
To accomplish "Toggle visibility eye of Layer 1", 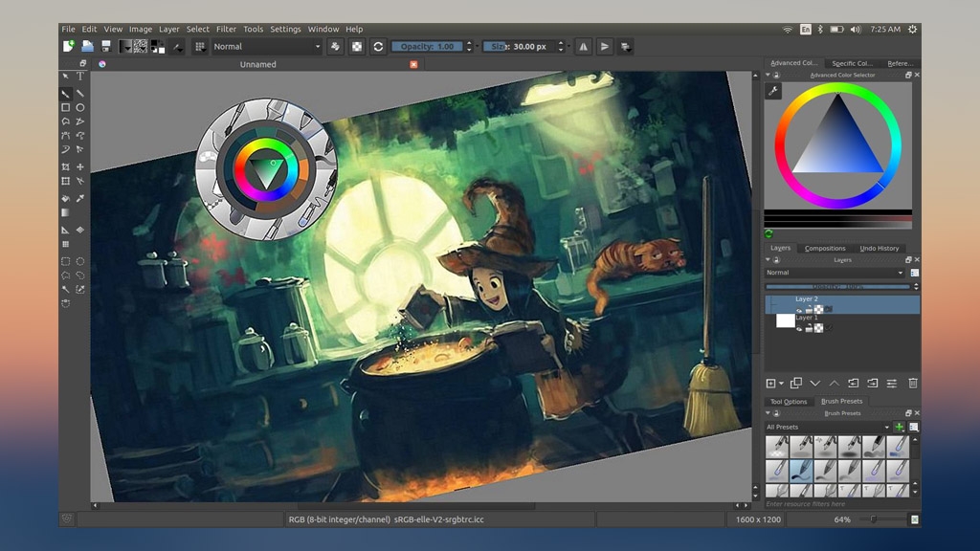I will tap(799, 328).
